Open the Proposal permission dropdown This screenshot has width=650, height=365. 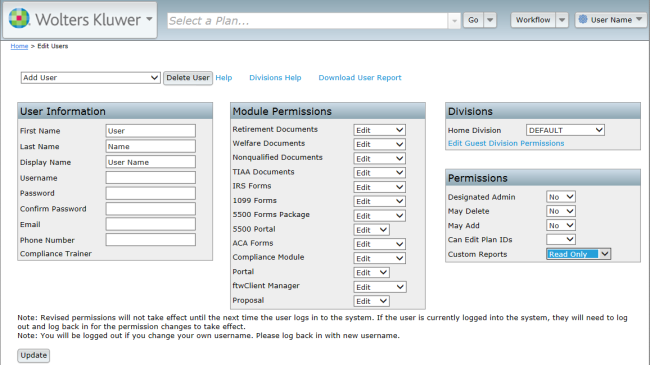point(371,301)
